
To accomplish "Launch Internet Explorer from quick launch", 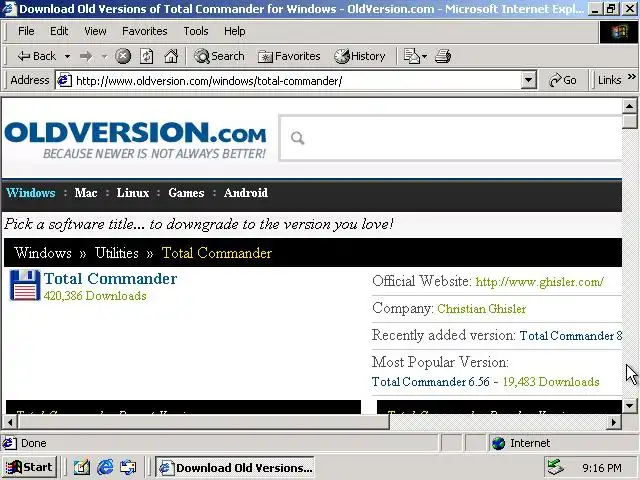I will pyautogui.click(x=105, y=467).
